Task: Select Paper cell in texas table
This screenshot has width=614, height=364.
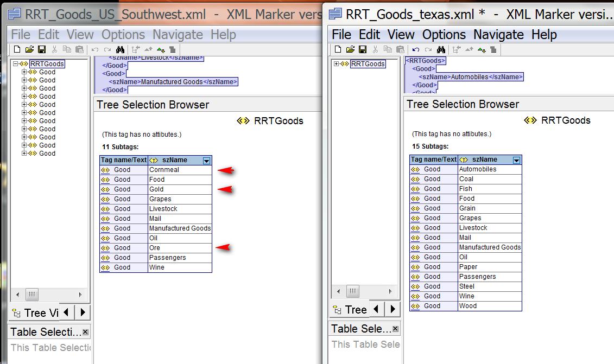Action: [x=490, y=267]
